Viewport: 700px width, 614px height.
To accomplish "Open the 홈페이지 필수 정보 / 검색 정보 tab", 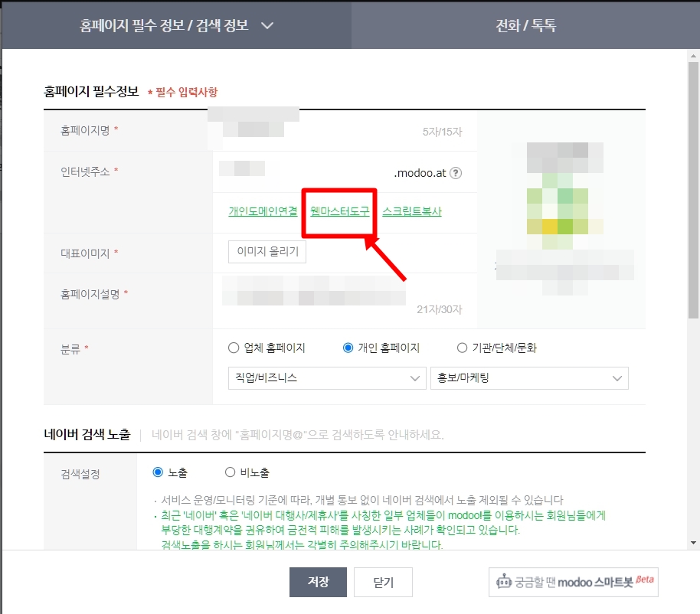I will [x=176, y=25].
